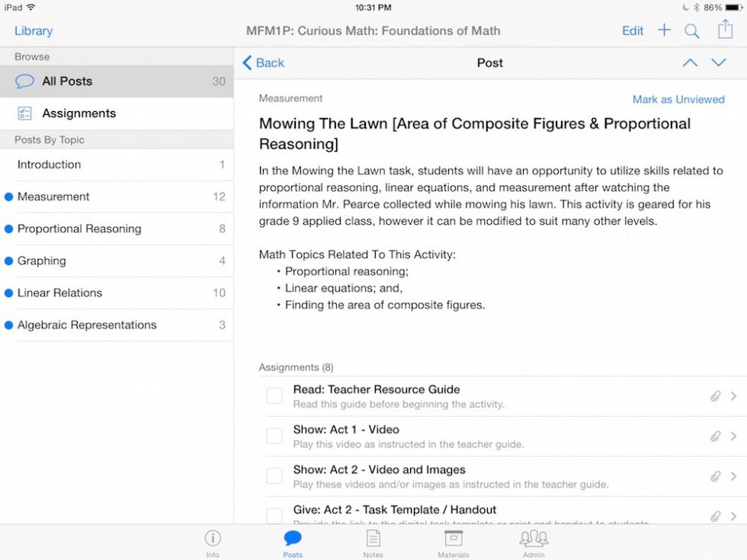Switch to the Materials tab
Screen dimensions: 747x560
[x=454, y=542]
